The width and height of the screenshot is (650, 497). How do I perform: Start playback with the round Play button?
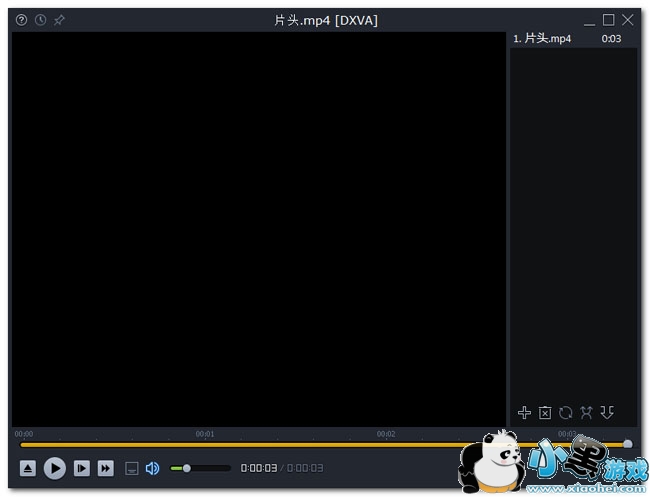55,468
